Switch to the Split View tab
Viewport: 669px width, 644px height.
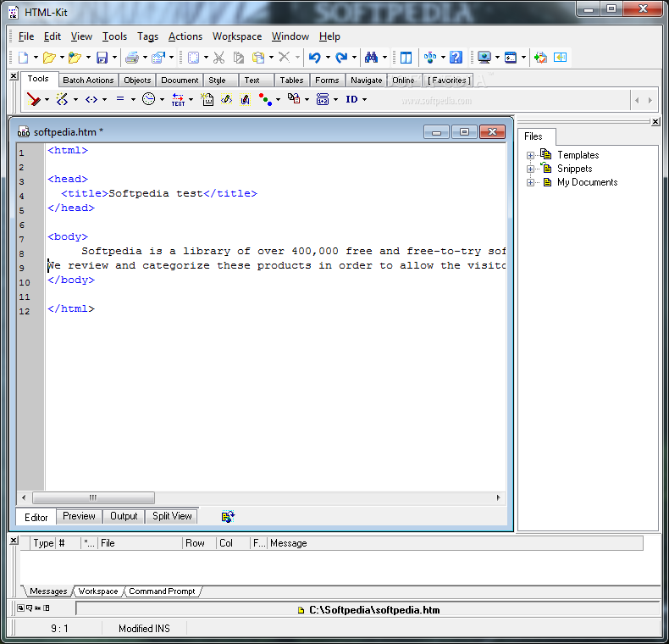click(x=172, y=516)
